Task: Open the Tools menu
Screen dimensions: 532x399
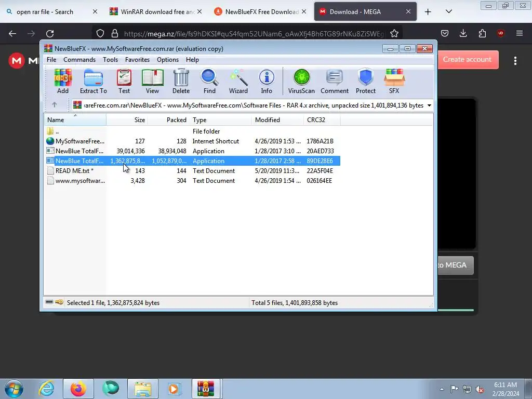Action: click(111, 60)
